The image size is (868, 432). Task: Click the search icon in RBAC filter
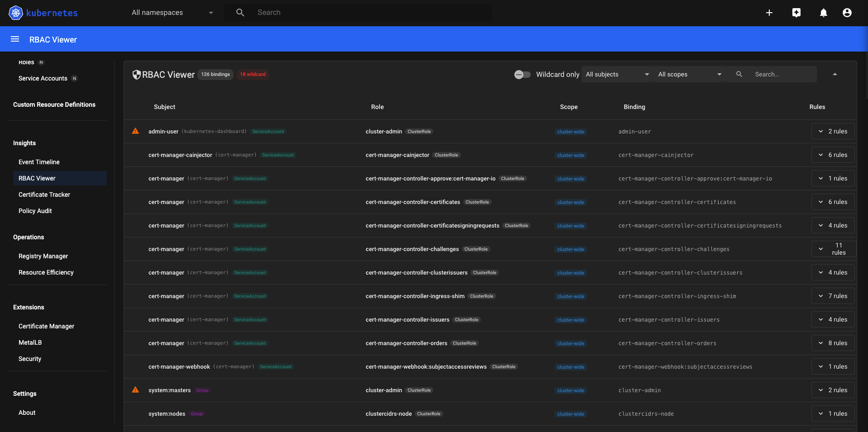(739, 74)
